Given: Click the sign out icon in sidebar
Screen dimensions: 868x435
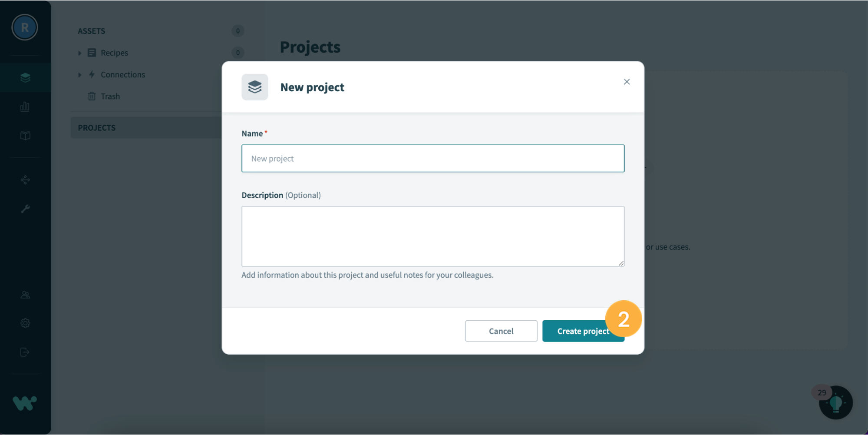Looking at the screenshot, I should point(25,352).
